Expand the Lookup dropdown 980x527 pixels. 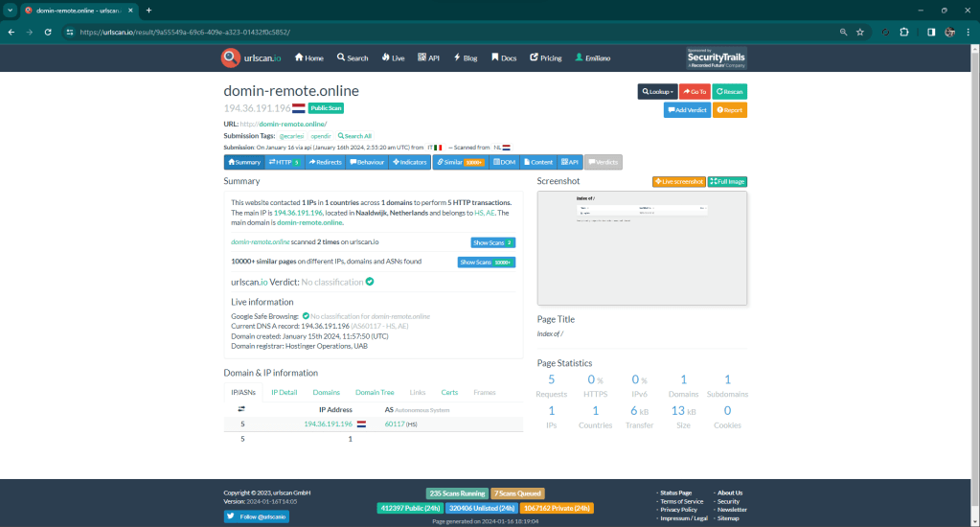coord(657,91)
